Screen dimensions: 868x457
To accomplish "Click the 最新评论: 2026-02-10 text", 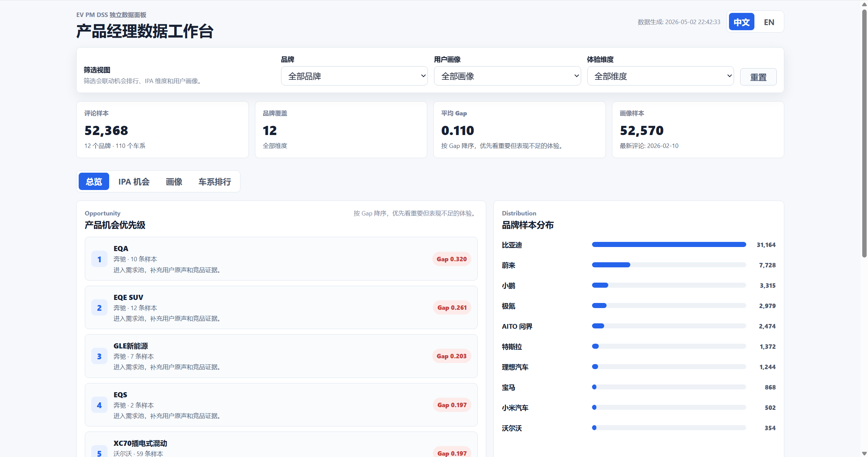I will coord(649,146).
